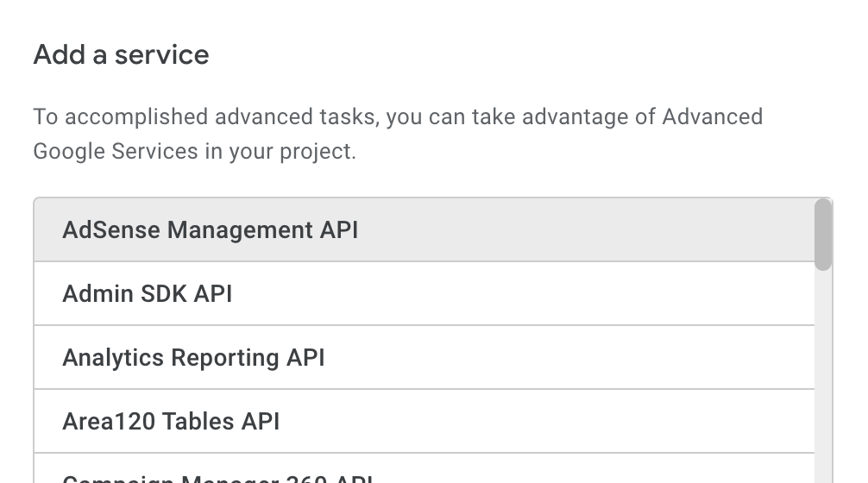
Task: Click the services list scrollbar thumb
Action: (823, 234)
